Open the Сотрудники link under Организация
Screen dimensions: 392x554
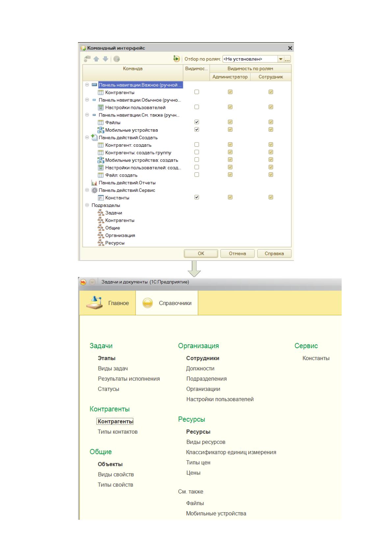[x=203, y=358]
